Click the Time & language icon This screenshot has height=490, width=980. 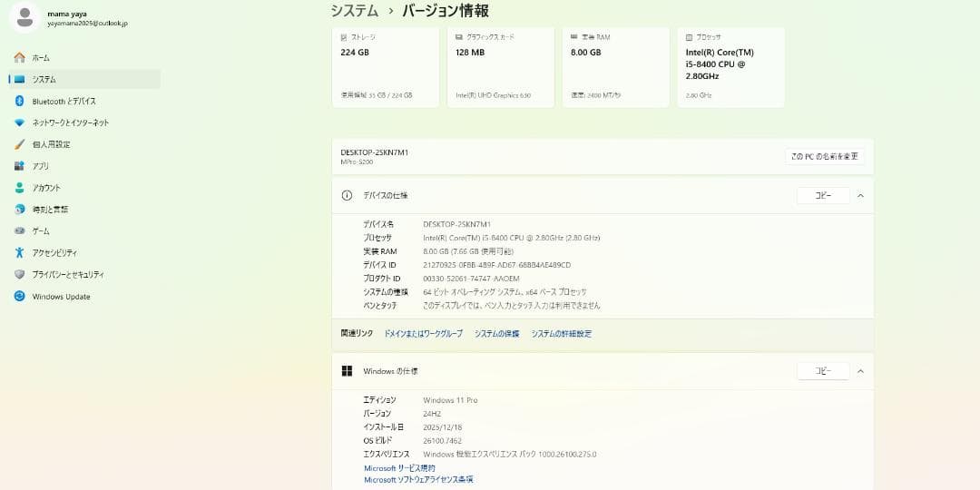point(19,210)
